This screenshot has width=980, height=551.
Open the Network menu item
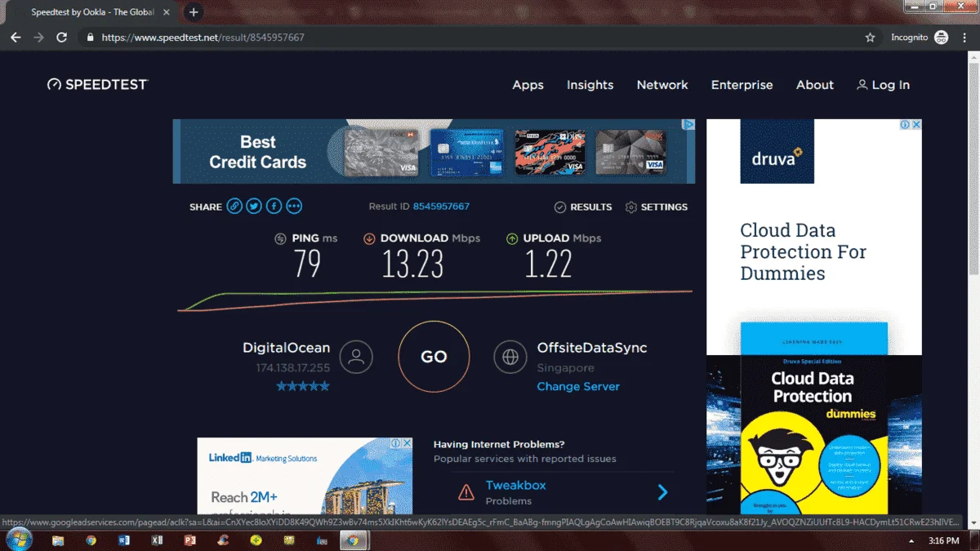[662, 85]
